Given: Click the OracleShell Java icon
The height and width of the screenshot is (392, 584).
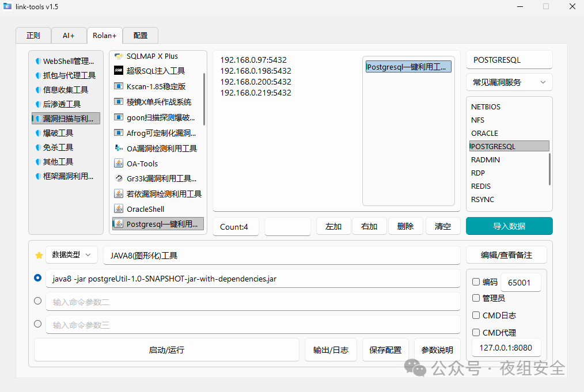Looking at the screenshot, I should 119,209.
